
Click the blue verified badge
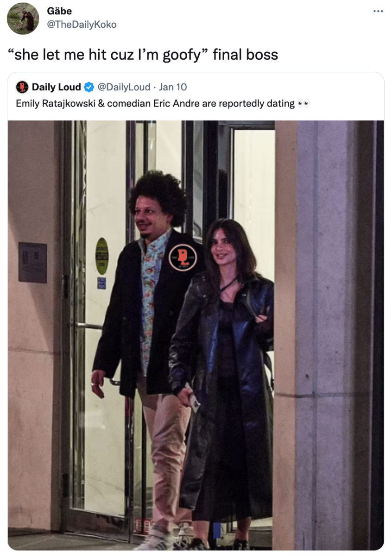click(x=89, y=87)
